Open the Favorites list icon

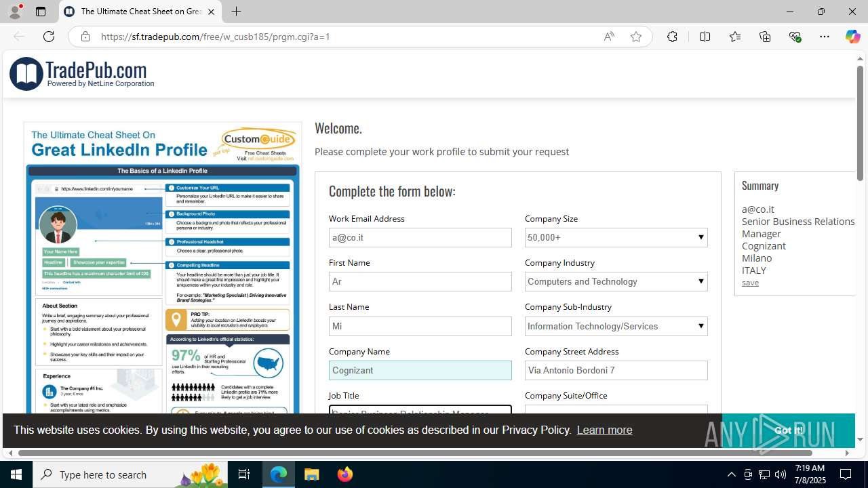[x=735, y=37]
